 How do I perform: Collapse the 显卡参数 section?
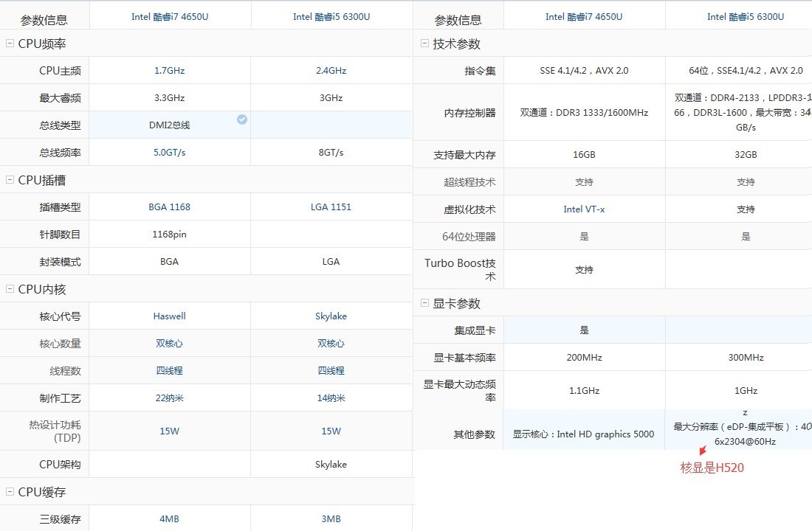(x=424, y=303)
